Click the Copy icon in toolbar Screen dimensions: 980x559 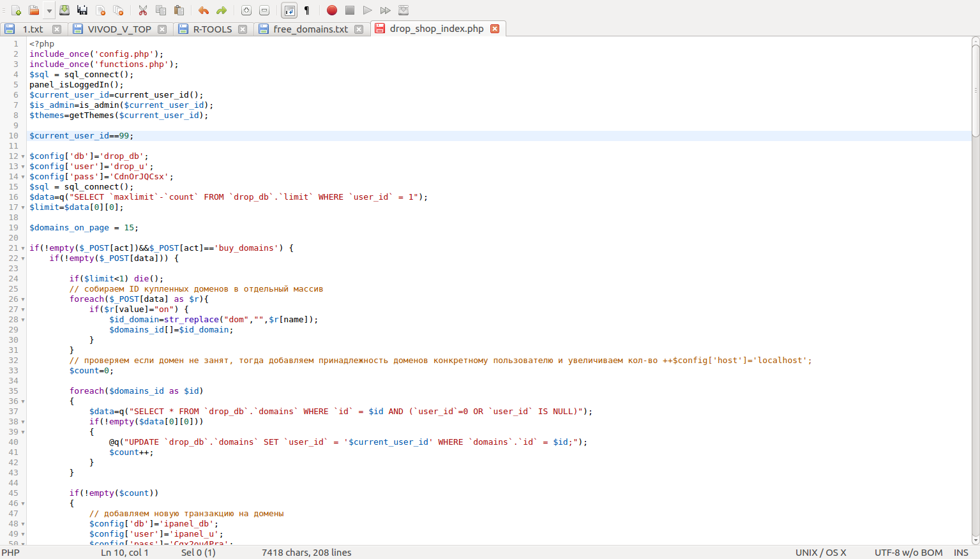click(161, 10)
